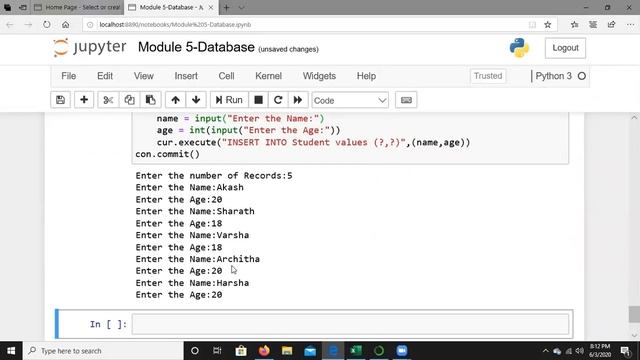The width and height of the screenshot is (640, 360).
Task: Open the Help menu
Action: pos(366,76)
